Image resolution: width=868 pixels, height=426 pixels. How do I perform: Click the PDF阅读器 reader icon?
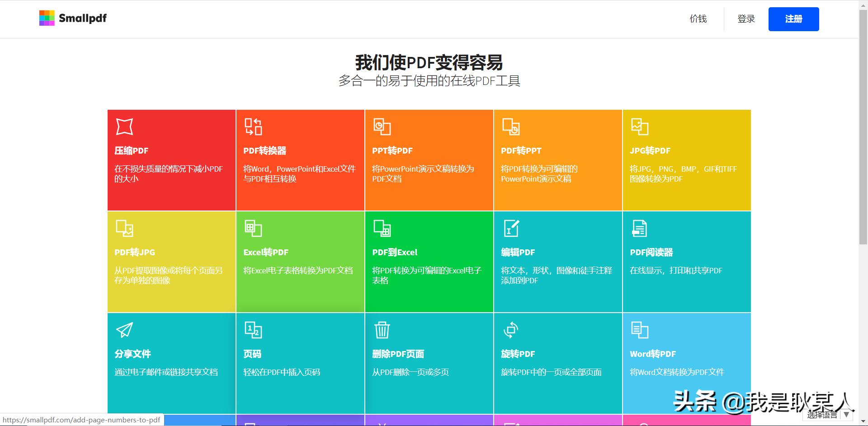639,228
